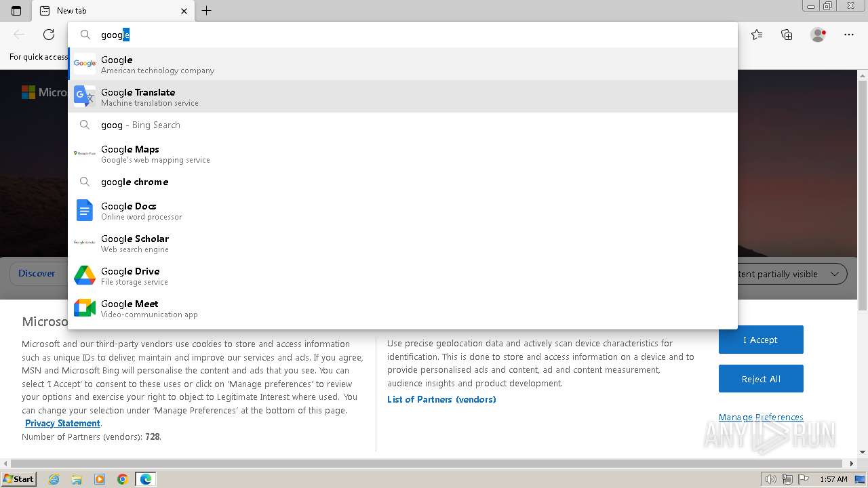Select the Google Scholar suggestion
This screenshot has width=868, height=488.
point(403,243)
